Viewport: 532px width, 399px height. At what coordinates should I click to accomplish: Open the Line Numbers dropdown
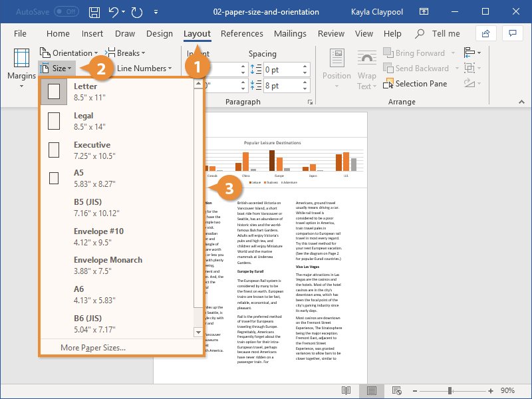point(144,68)
